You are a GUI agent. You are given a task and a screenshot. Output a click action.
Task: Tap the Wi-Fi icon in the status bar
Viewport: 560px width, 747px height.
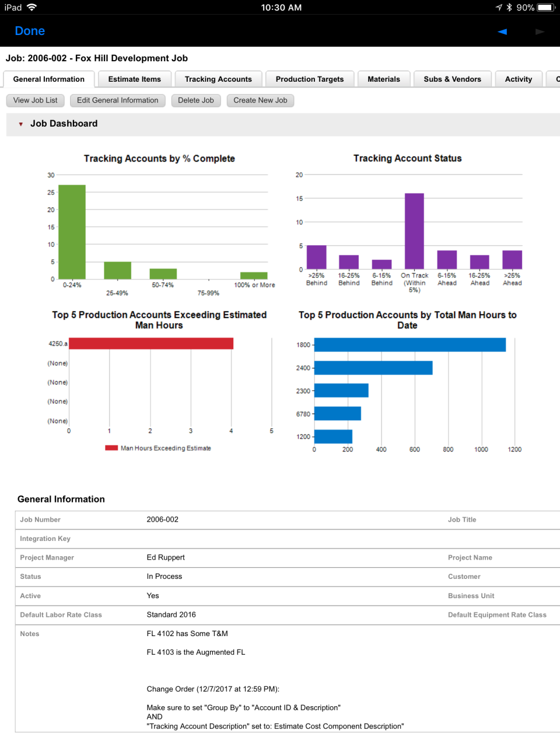pyautogui.click(x=30, y=8)
